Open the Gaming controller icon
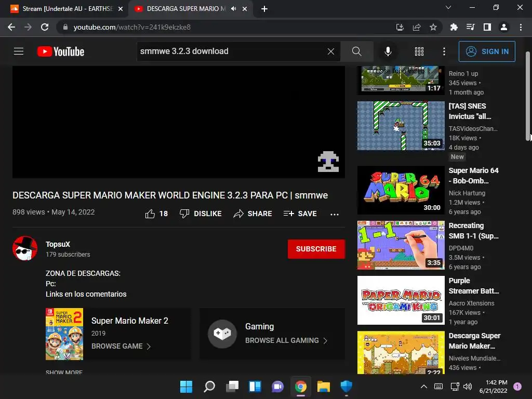Image resolution: width=532 pixels, height=399 pixels. [x=222, y=334]
